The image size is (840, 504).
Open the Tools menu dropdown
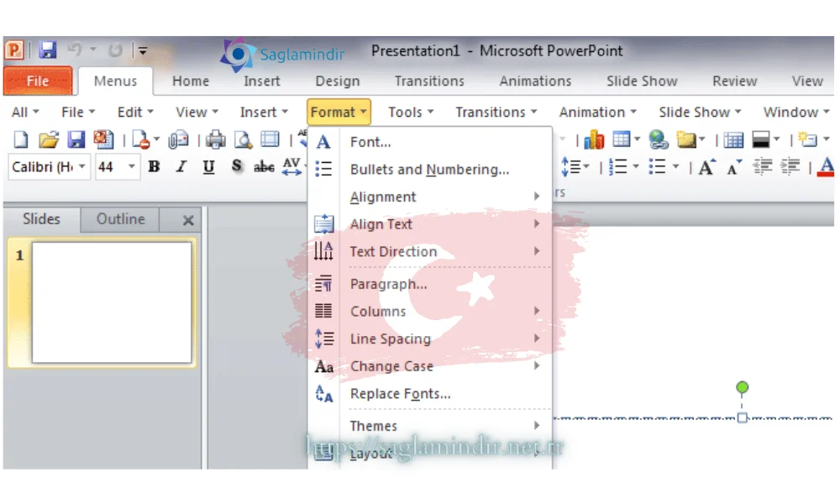tap(411, 112)
